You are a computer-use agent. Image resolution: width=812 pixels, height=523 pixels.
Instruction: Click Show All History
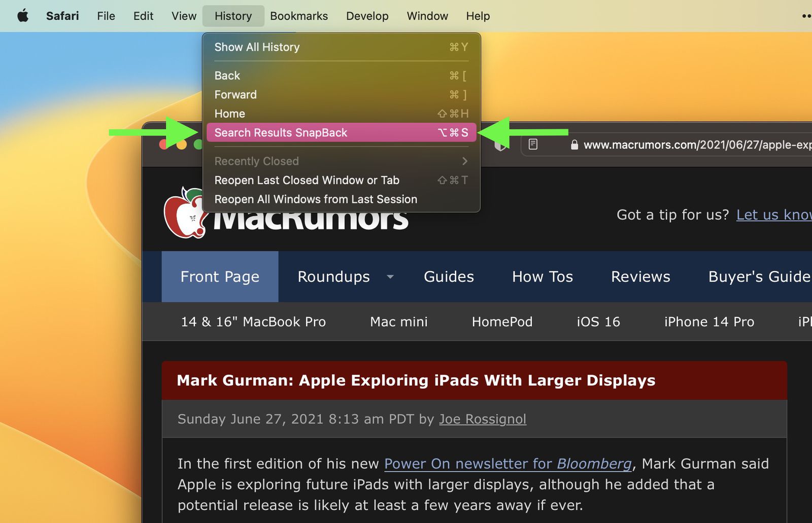point(257,47)
